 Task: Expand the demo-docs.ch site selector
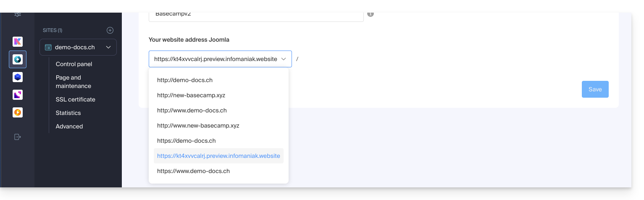tap(78, 48)
